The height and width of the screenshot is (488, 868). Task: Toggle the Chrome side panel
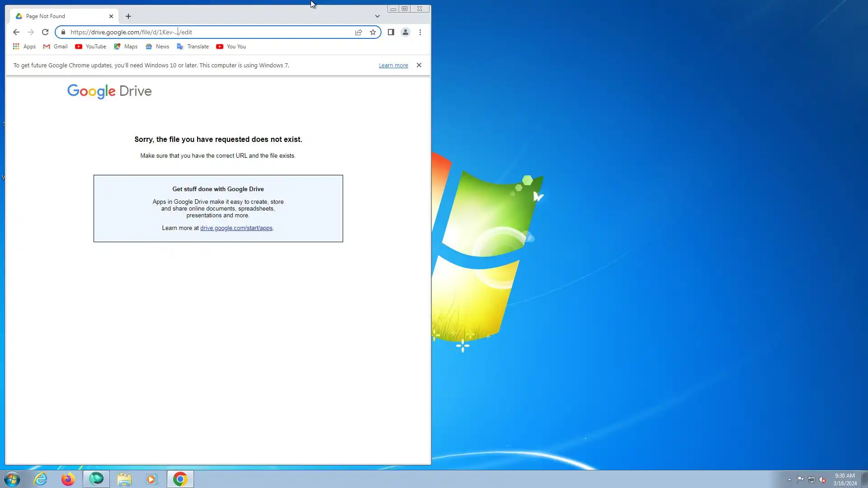pyautogui.click(x=391, y=32)
